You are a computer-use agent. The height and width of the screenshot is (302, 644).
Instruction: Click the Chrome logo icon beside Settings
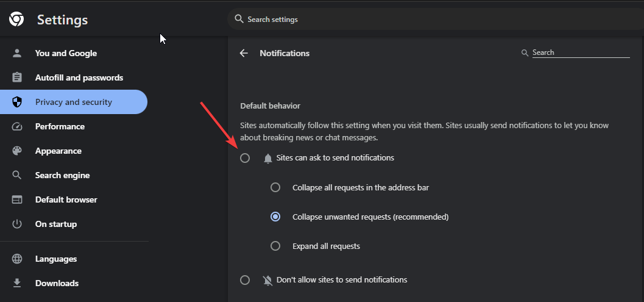tap(16, 20)
